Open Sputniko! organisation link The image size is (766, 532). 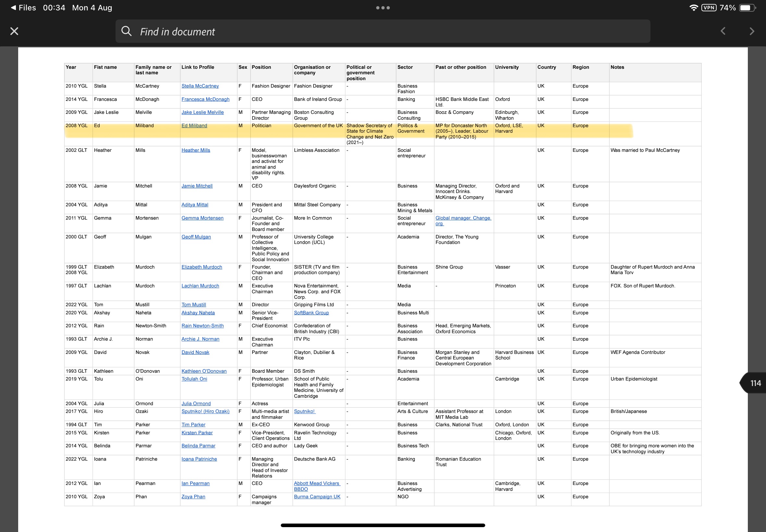tap(304, 411)
